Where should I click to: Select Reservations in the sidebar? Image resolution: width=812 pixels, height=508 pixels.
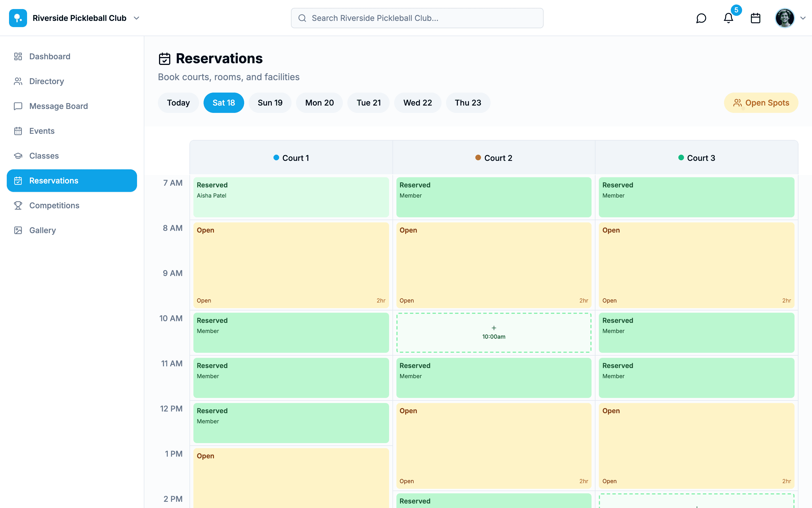coord(72,181)
